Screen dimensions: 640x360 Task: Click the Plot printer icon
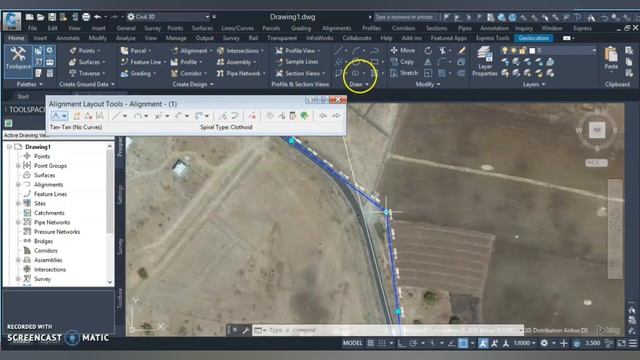click(86, 17)
